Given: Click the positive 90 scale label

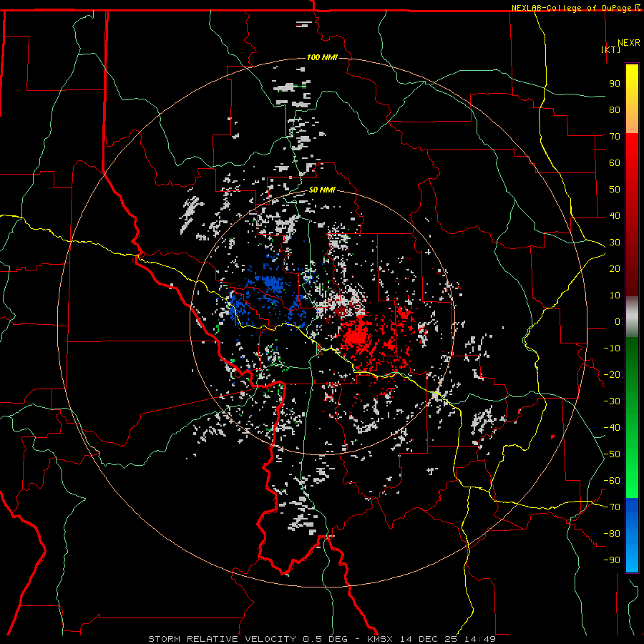Looking at the screenshot, I should click(615, 84).
